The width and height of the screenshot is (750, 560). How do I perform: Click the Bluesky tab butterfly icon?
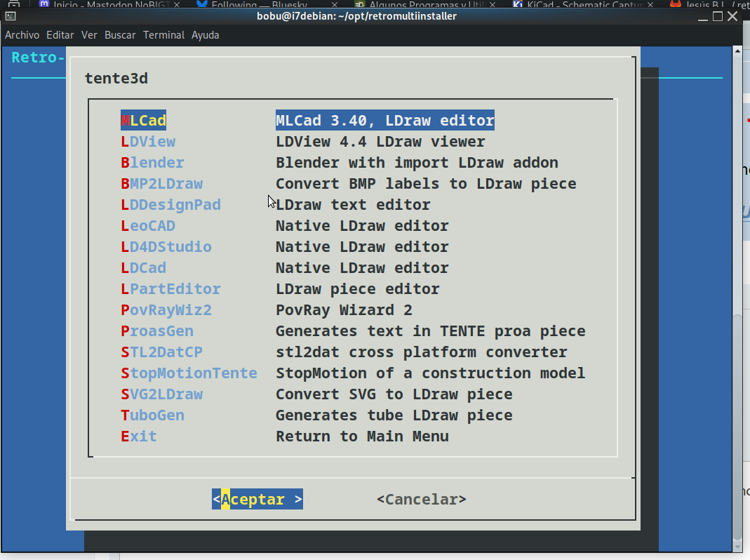pyautogui.click(x=202, y=4)
